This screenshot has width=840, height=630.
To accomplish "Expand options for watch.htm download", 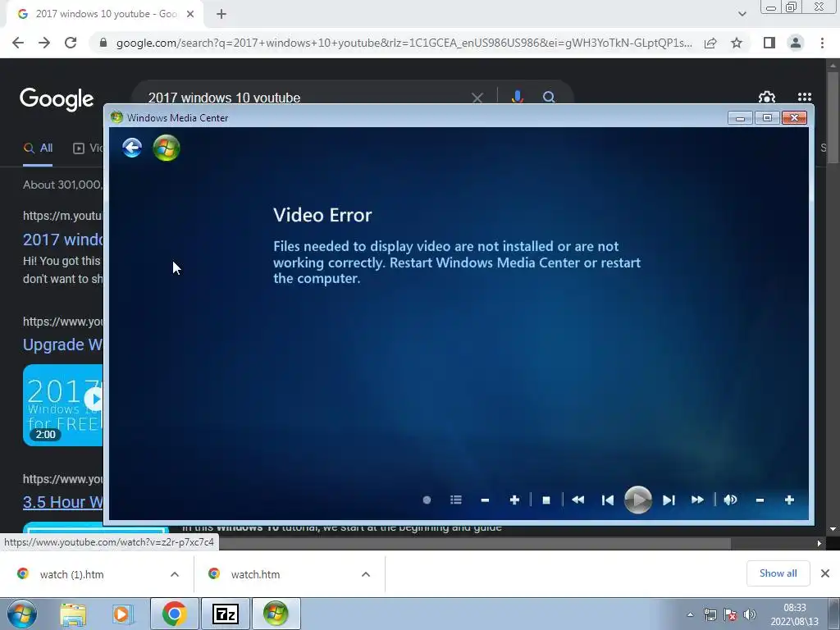I will coord(366,574).
